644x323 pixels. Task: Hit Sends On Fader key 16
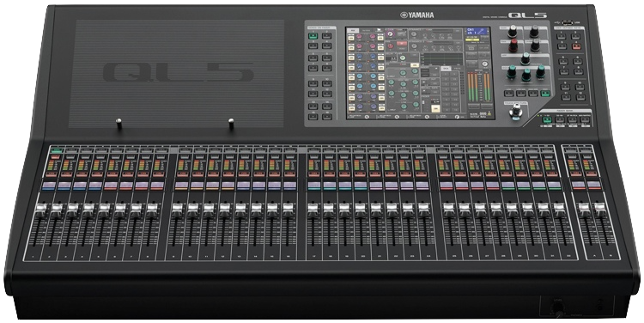[x=327, y=117]
